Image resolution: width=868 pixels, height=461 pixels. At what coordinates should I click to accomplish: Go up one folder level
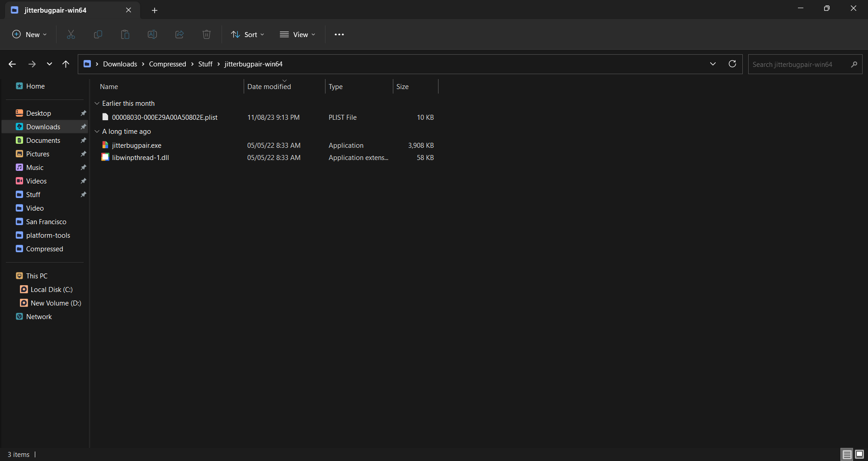pyautogui.click(x=66, y=64)
